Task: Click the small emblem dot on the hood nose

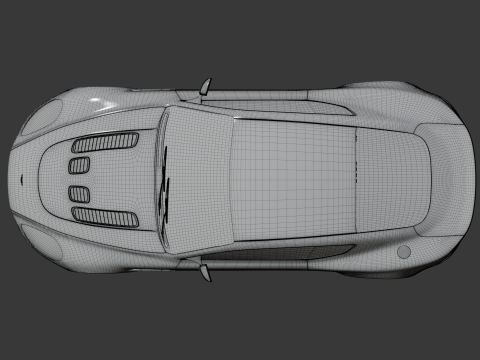Action: tap(22, 179)
